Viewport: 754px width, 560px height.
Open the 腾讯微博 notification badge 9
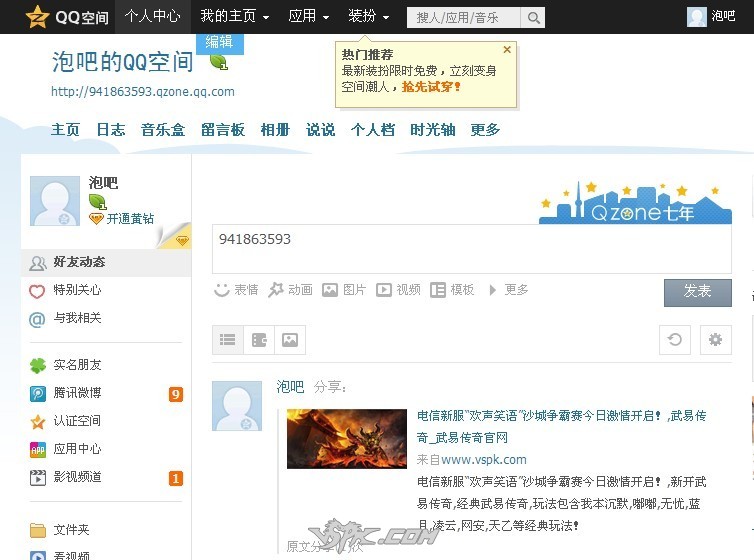click(176, 395)
